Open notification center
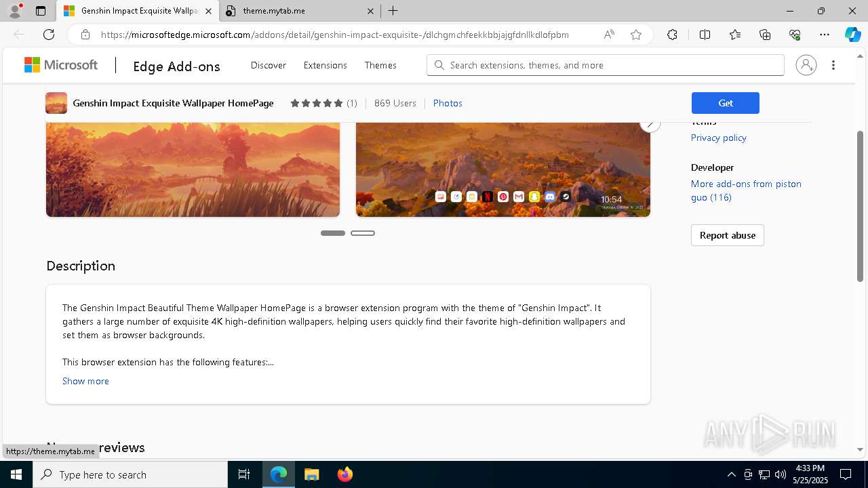 pos(846,474)
